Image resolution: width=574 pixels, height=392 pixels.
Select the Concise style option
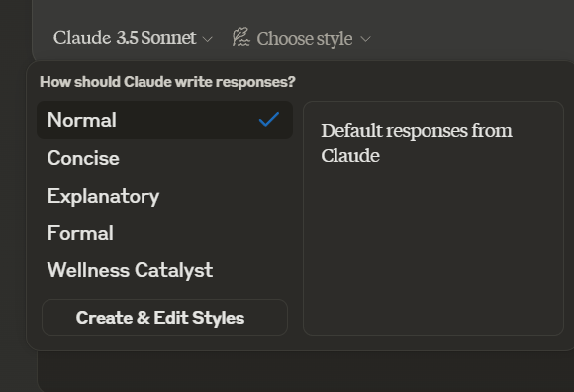[x=164, y=158]
